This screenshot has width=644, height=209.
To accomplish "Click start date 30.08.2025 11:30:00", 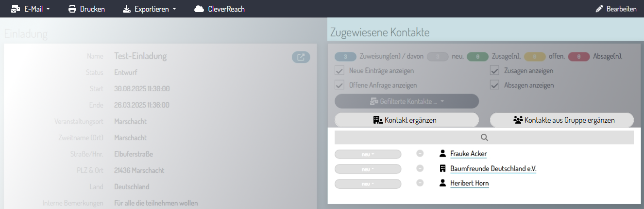I will [142, 89].
